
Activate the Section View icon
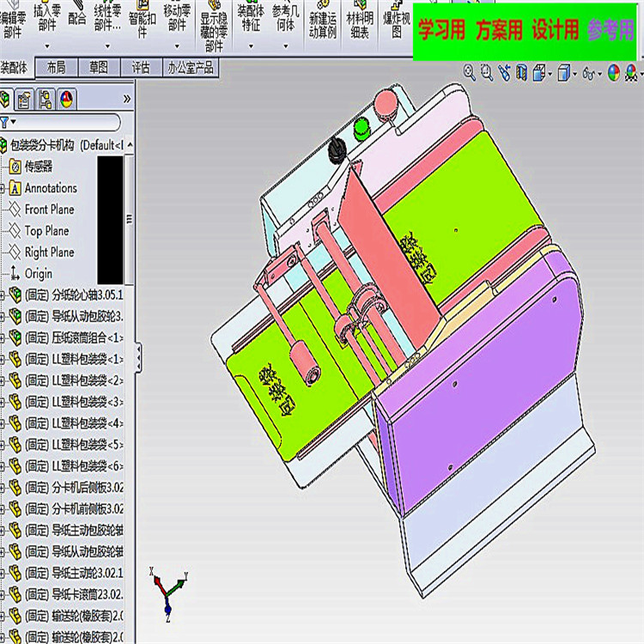point(521,73)
